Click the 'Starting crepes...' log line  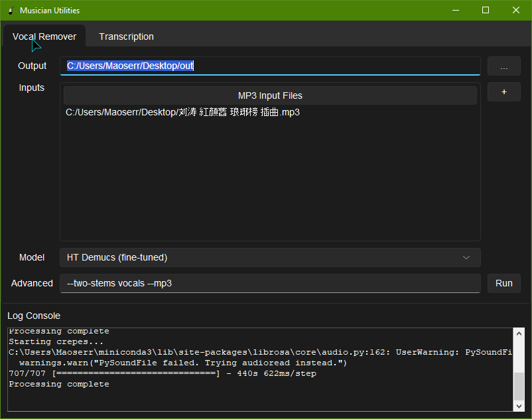pyautogui.click(x=56, y=341)
